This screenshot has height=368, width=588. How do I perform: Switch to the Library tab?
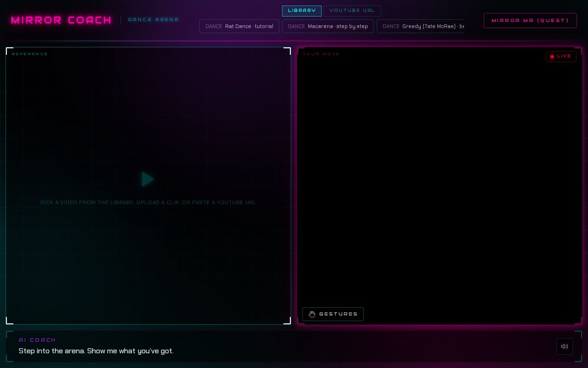pos(302,11)
